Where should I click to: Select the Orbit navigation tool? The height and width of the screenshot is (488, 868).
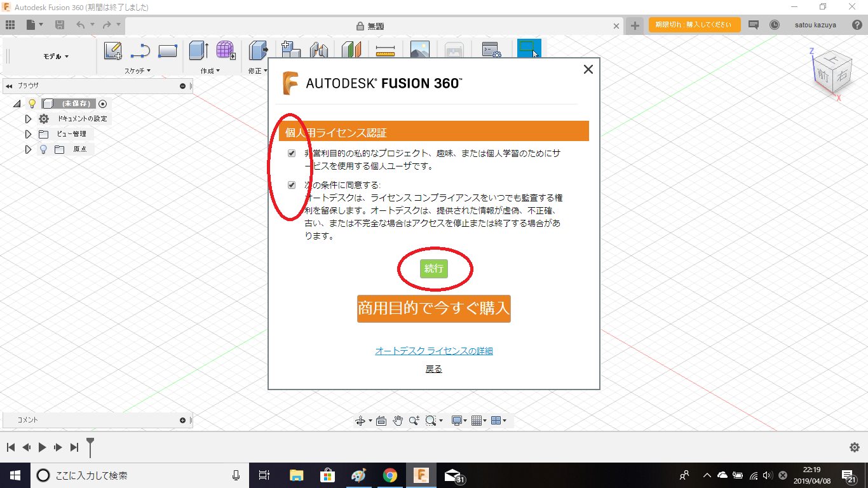click(361, 421)
